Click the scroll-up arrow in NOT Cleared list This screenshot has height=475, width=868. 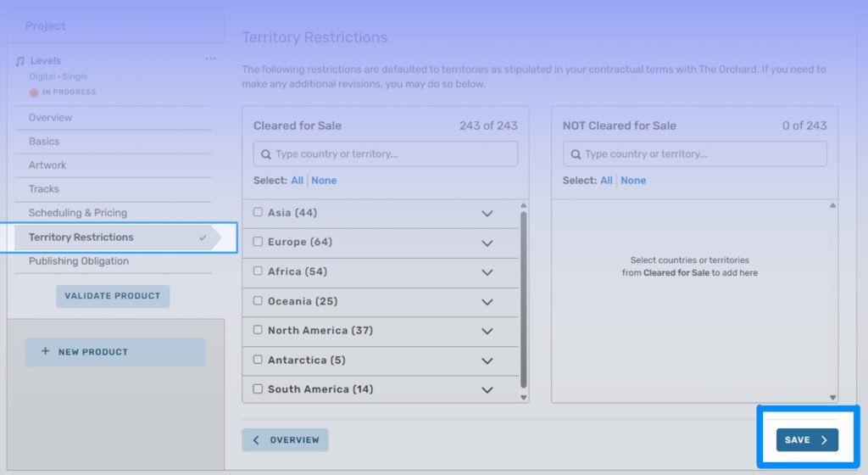pyautogui.click(x=832, y=205)
